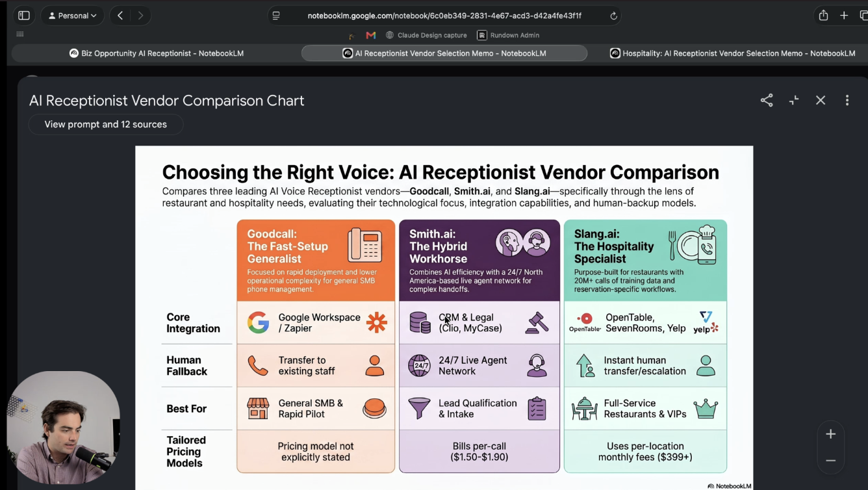
Task: Switch to Hospitality vendor selection memo tab
Action: pos(732,53)
